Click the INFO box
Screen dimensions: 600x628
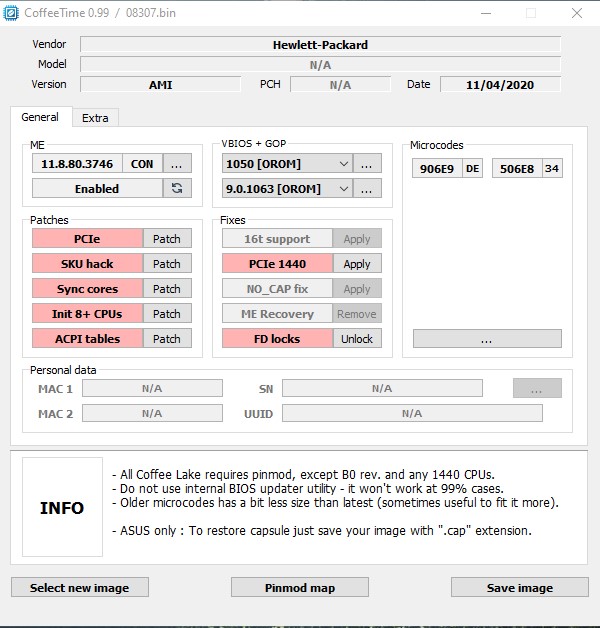pos(62,507)
